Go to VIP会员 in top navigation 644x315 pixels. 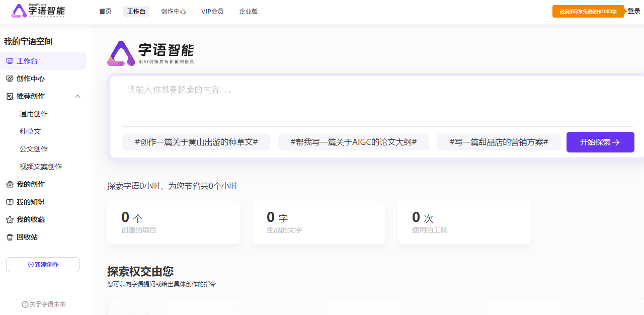(212, 12)
